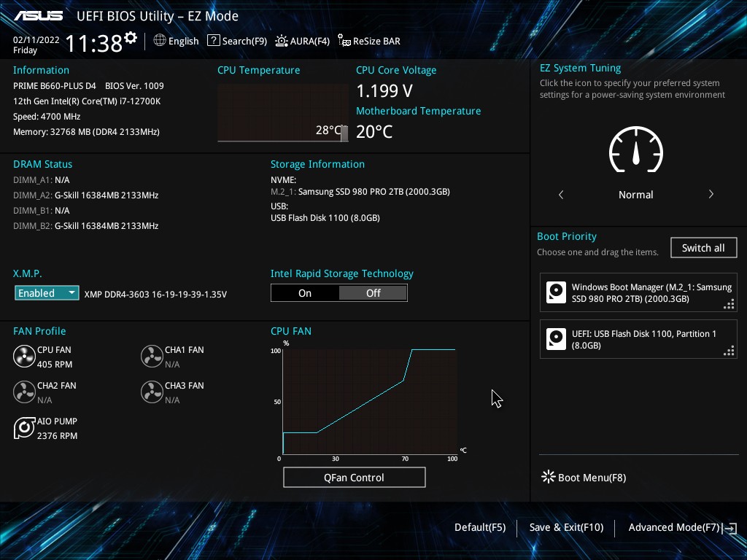Click the CPU FAN icon
Viewport: 747px width, 560px height.
pyautogui.click(x=24, y=357)
